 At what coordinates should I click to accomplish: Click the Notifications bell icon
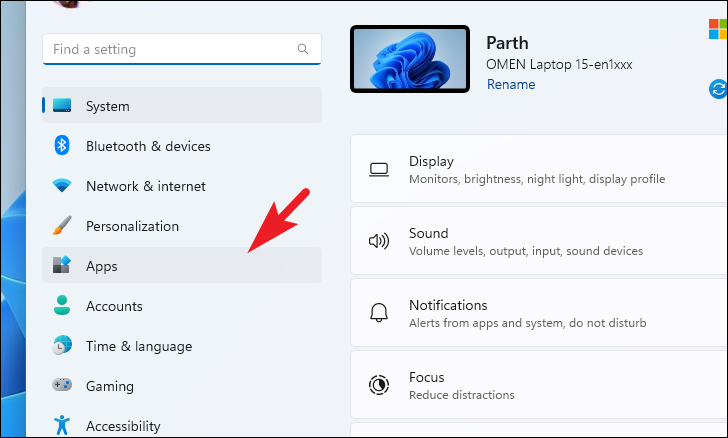[x=379, y=313]
